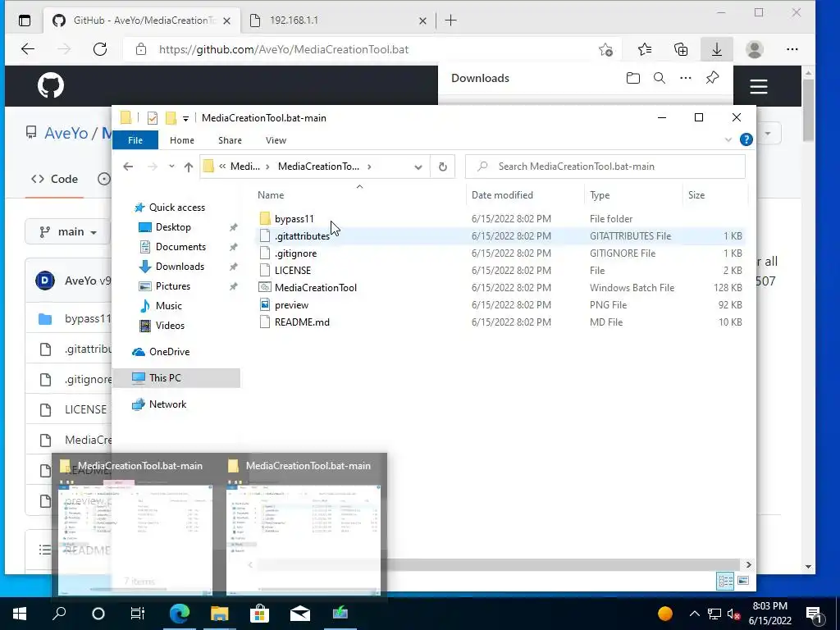Open Microsoft Store from taskbar
The image size is (840, 630).
coord(259,614)
